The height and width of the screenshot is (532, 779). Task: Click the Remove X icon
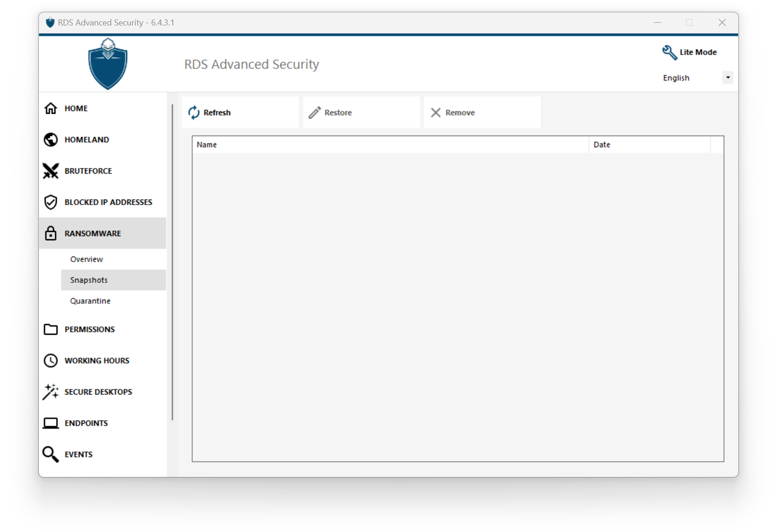coord(436,113)
